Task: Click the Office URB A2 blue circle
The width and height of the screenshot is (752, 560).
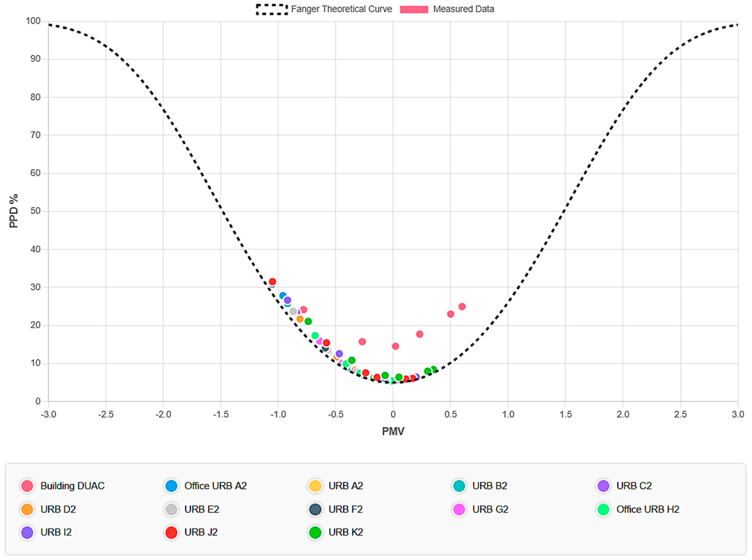Action: pyautogui.click(x=171, y=486)
